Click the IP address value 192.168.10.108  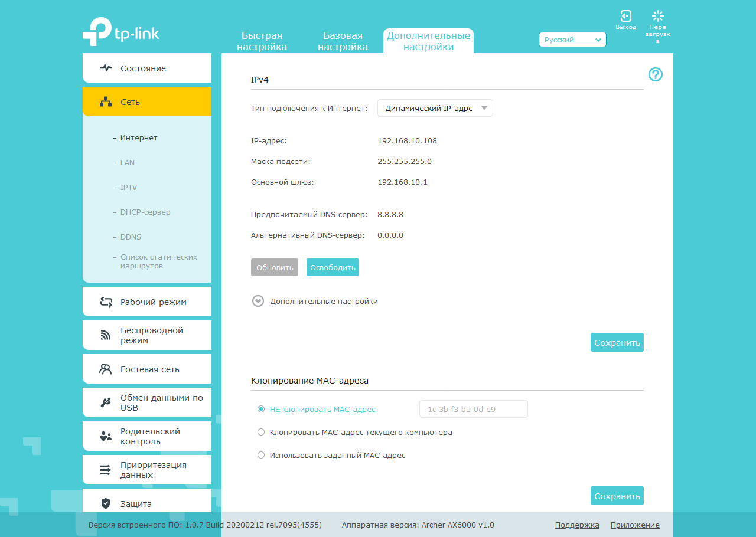(x=408, y=140)
